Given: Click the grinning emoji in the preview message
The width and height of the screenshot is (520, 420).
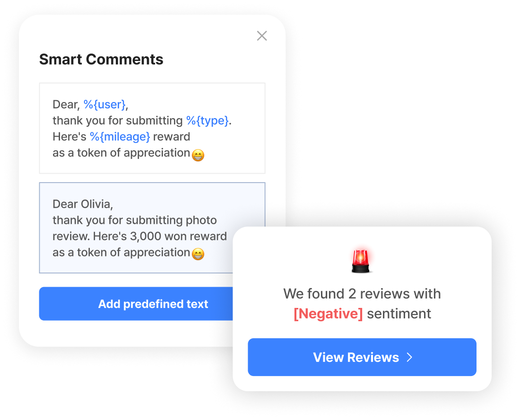Looking at the screenshot, I should pos(198,254).
